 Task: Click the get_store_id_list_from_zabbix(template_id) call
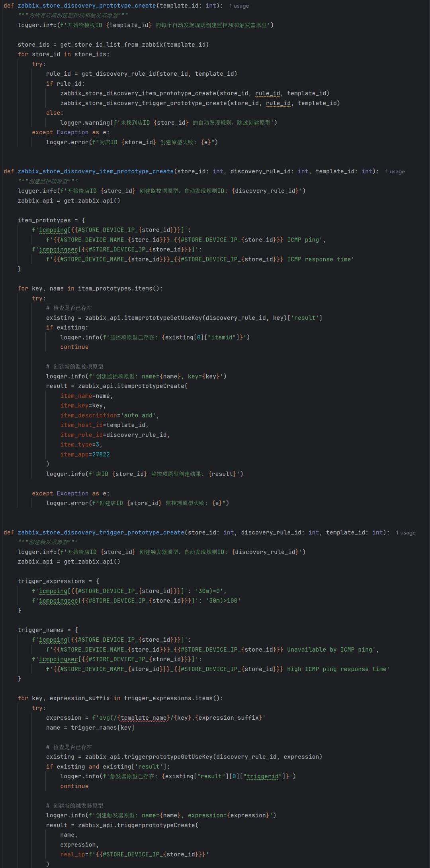tap(135, 45)
